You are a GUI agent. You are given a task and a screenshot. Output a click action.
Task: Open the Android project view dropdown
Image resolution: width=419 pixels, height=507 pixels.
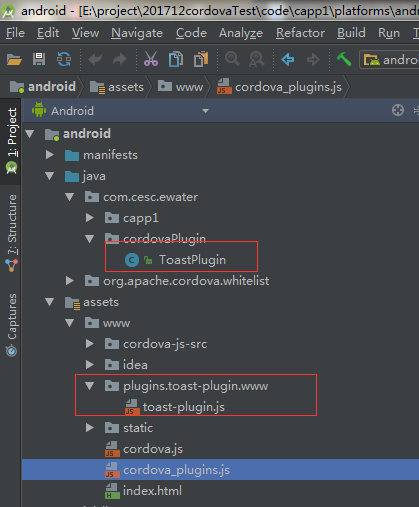[x=205, y=111]
